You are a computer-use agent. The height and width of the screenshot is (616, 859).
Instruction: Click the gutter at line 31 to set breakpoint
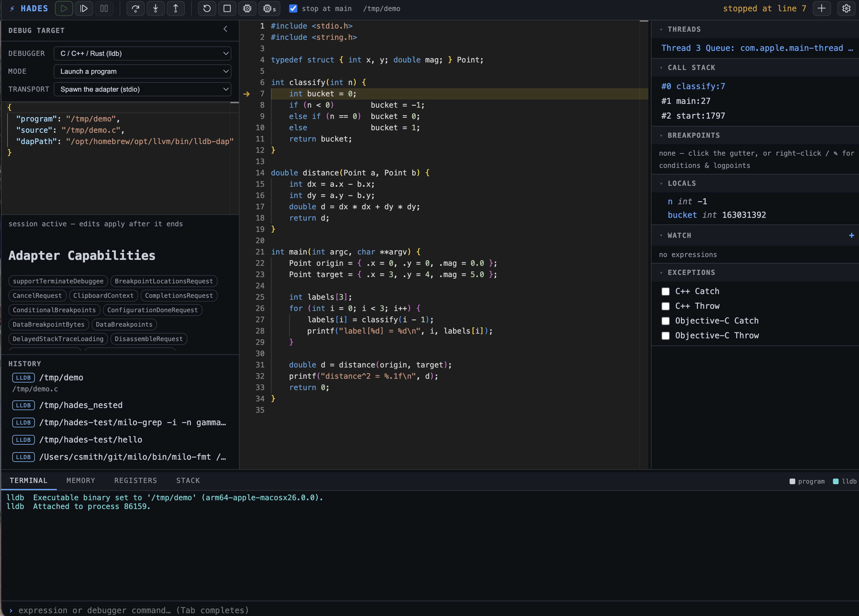click(x=246, y=365)
